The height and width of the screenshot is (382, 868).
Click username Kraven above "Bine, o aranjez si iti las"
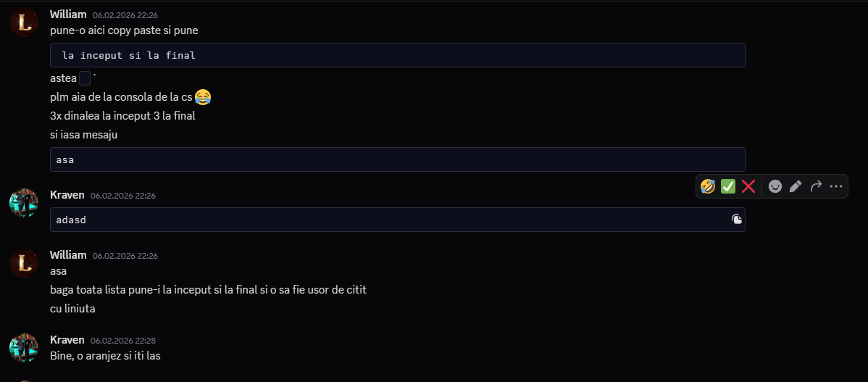click(x=67, y=340)
